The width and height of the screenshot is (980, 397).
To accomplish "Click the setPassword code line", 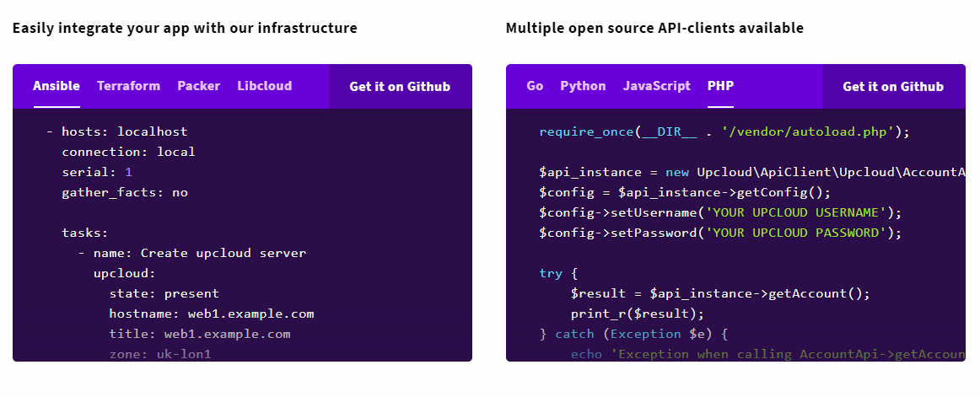I will pos(720,233).
